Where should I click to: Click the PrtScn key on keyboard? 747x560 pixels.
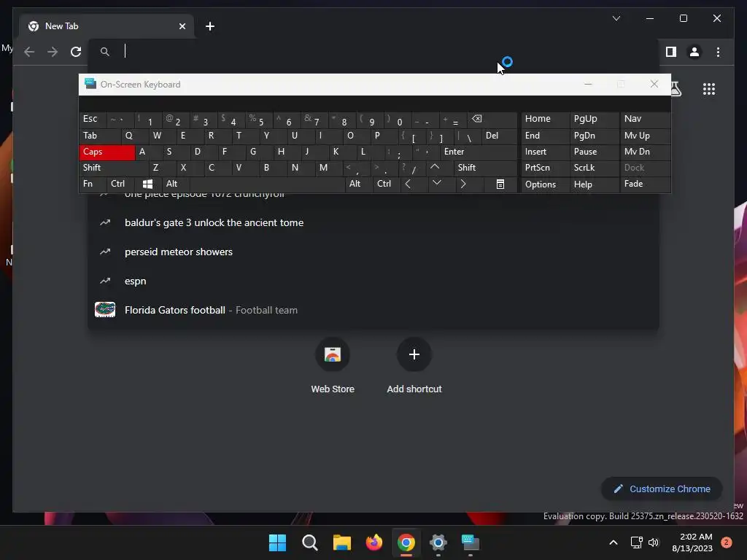pyautogui.click(x=546, y=168)
